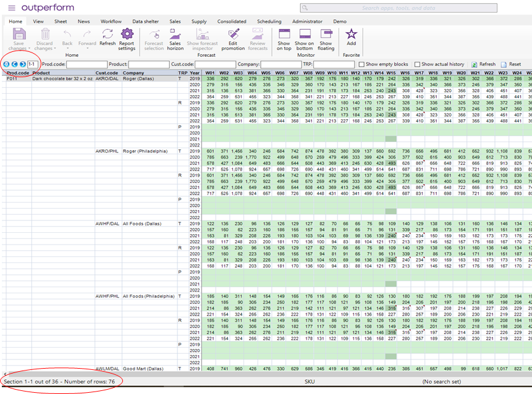Click the Reset button in the filter bar
The width and height of the screenshot is (532, 394).
510,64
